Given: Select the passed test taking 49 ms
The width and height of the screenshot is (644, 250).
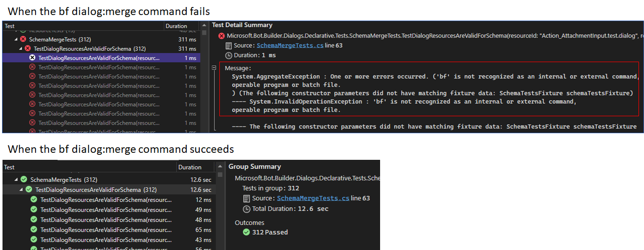Looking at the screenshot, I should coord(109,209).
